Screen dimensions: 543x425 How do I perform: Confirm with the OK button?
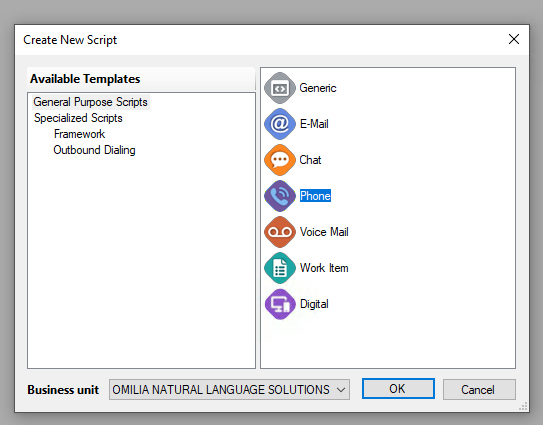pyautogui.click(x=398, y=389)
